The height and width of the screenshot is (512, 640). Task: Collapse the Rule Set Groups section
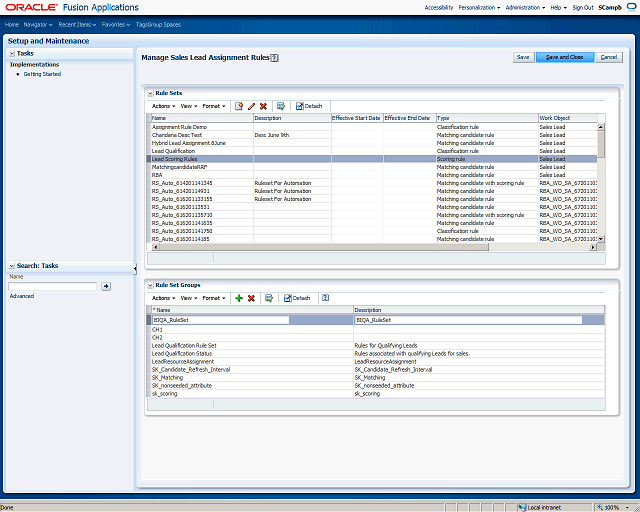[150, 285]
